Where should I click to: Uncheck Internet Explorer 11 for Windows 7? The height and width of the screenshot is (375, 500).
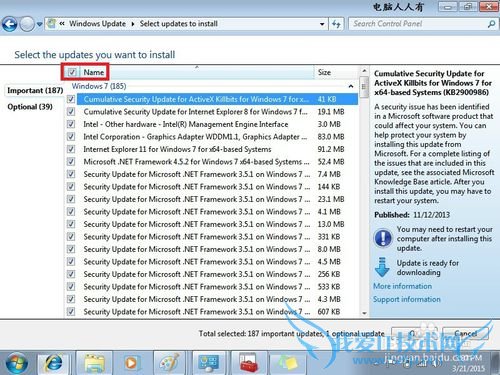[x=71, y=149]
